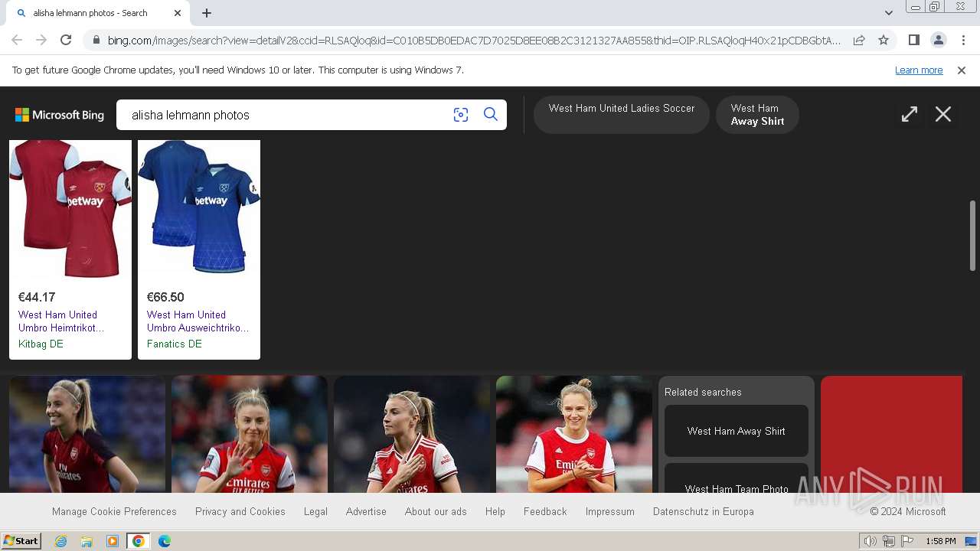Open Windows Explorer folder in taskbar
980x551 pixels.
coord(87,541)
